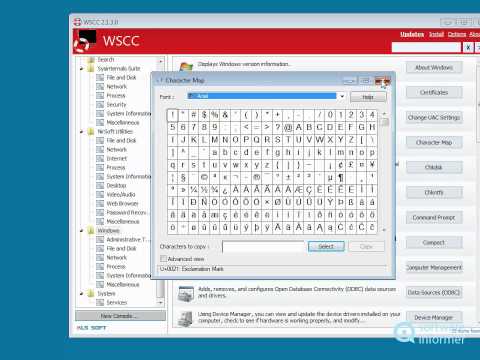Click the tree panel scrollbar thumb

point(161,289)
